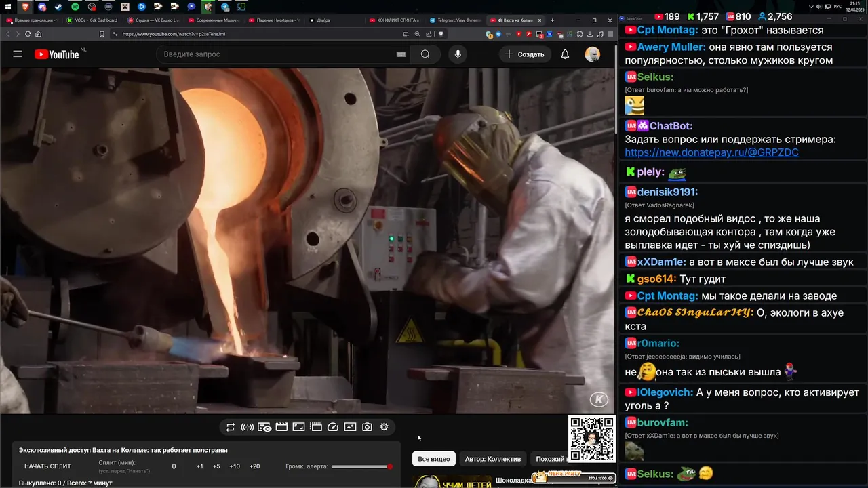Viewport: 868px width, 488px height.
Task: Click the clapperboard cinema mode icon
Action: point(281,427)
